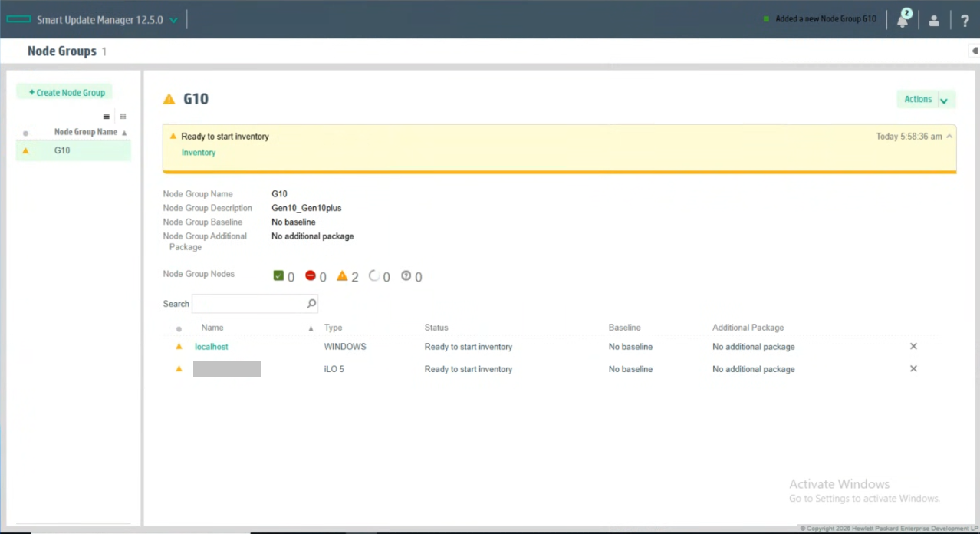Switch node groups to list view icon
Viewport: 980px width, 534px height.
(107, 117)
